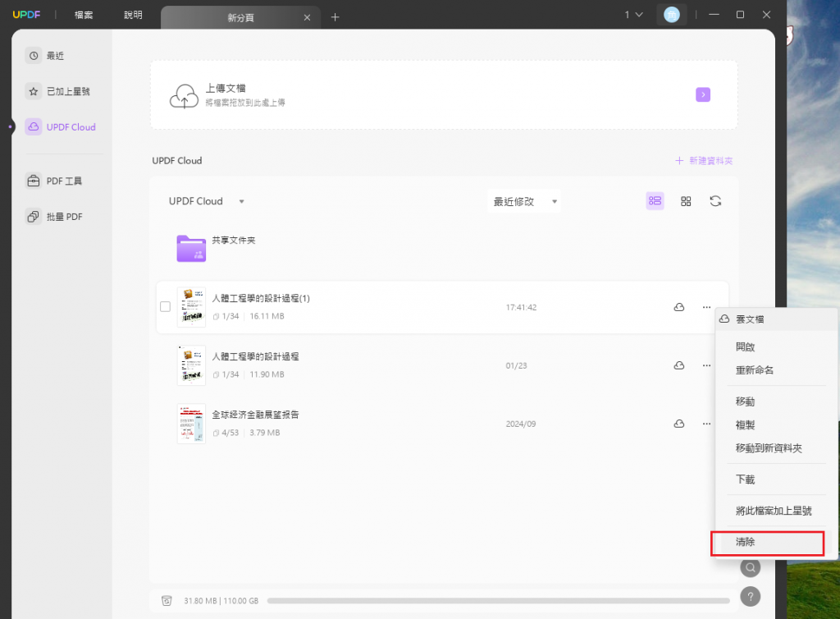Click storage text 31.80 MB | 110.00 GB
The height and width of the screenshot is (619, 840).
click(x=221, y=601)
